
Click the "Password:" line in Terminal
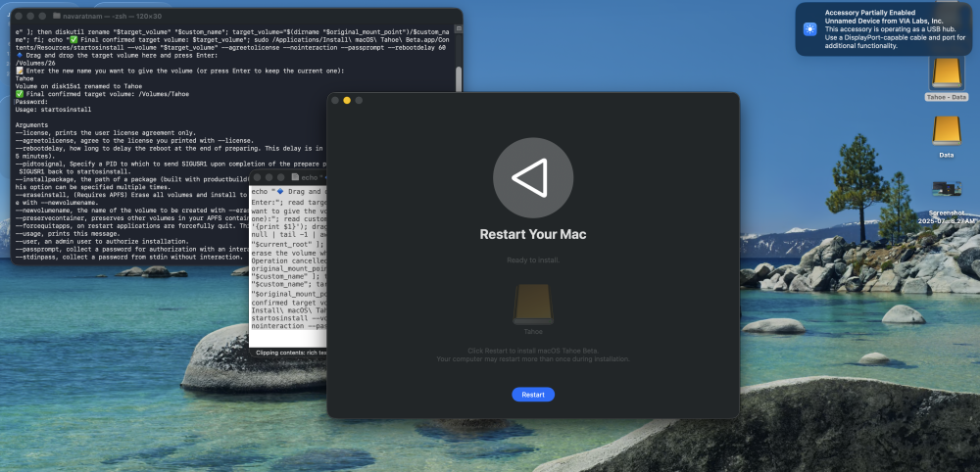point(31,102)
